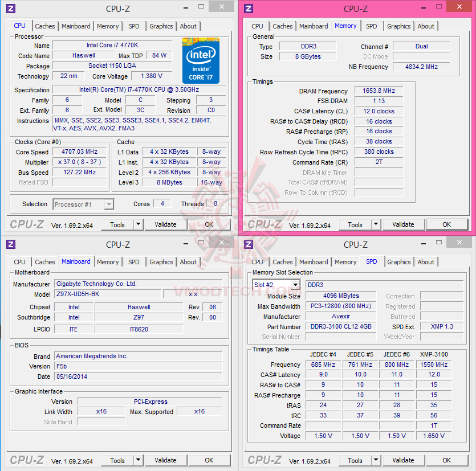Click the XMP-3100 frequency 1550 MHz cell
Image resolution: width=476 pixels, height=471 pixels.
[434, 364]
